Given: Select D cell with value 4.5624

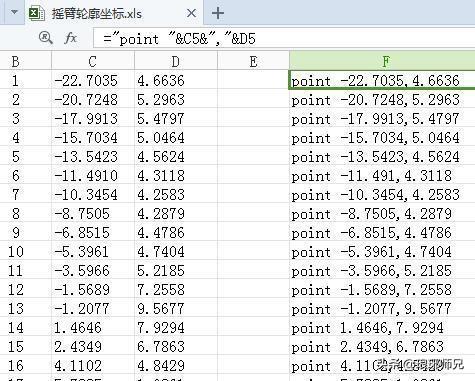Looking at the screenshot, I should pos(176,156).
